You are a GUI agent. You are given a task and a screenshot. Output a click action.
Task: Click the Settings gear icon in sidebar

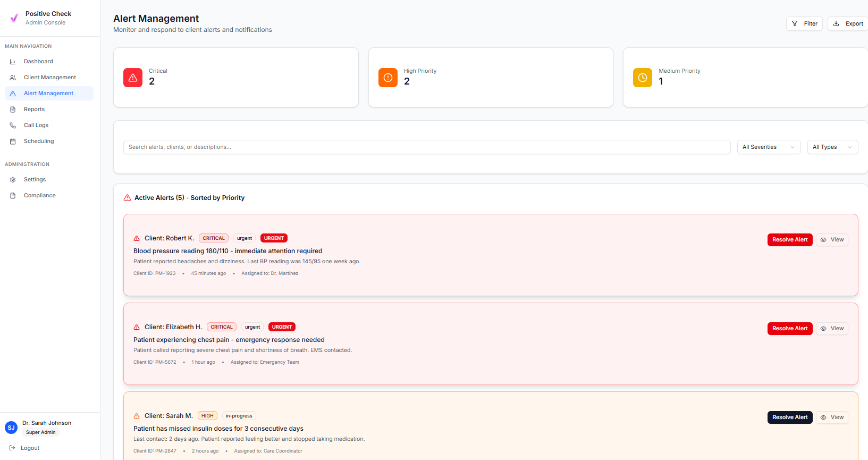13,180
